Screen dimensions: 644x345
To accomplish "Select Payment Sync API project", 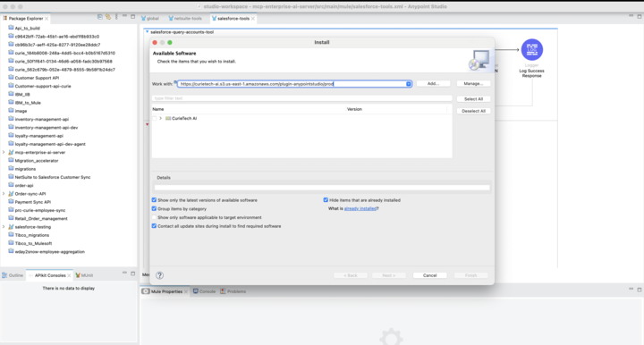I will pos(33,202).
